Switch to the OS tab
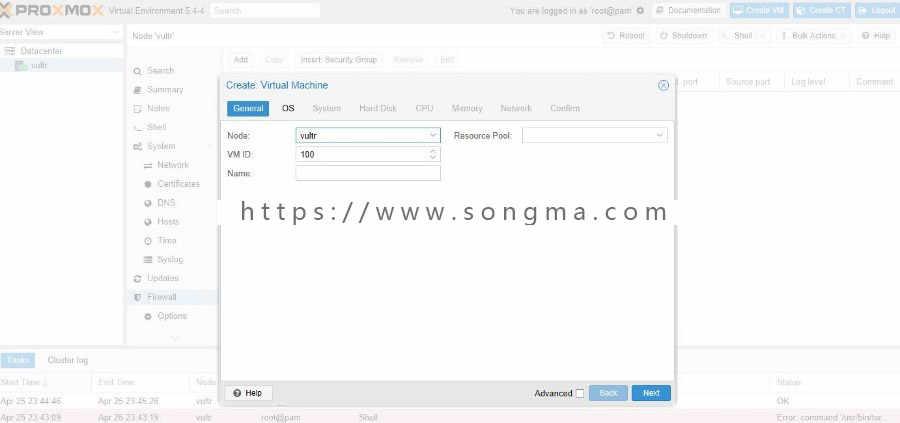 click(288, 108)
